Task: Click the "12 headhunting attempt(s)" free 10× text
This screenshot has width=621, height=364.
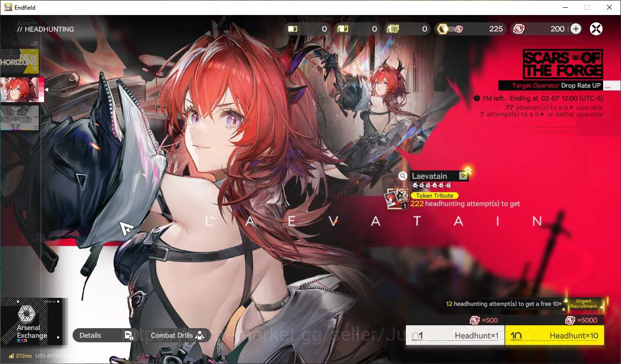Action: 504,304
